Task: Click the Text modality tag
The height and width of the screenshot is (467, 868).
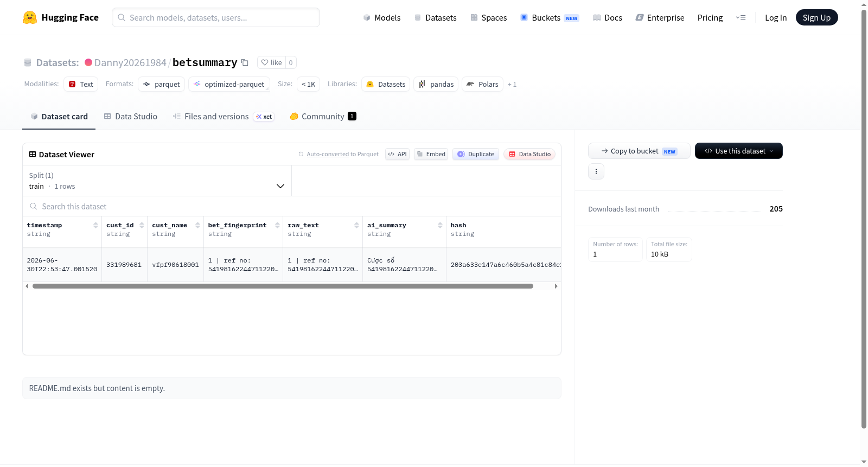Action: [81, 84]
